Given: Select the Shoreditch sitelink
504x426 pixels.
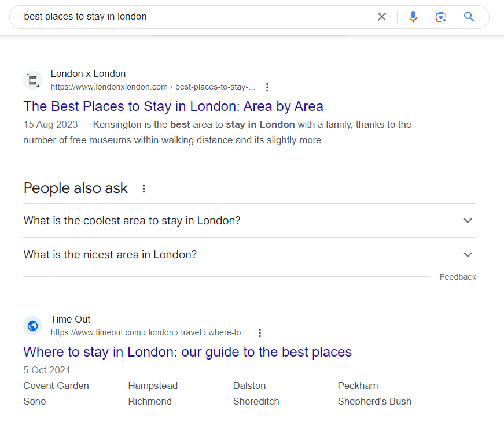Looking at the screenshot, I should 256,401.
